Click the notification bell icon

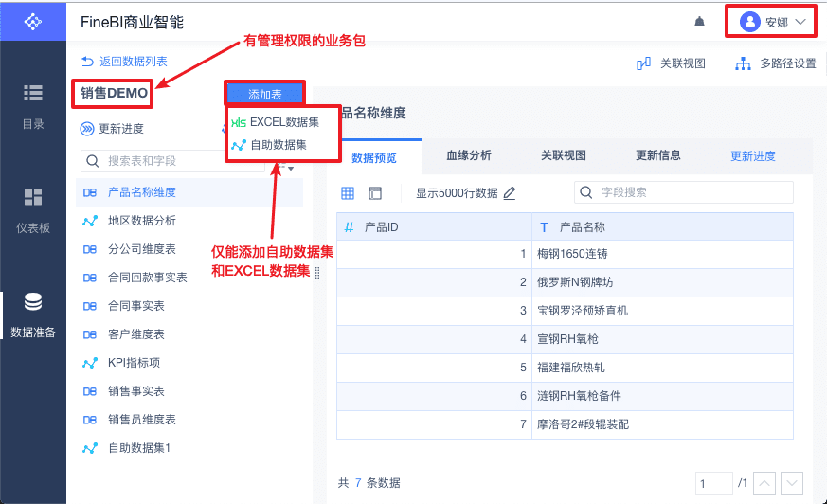point(699,21)
